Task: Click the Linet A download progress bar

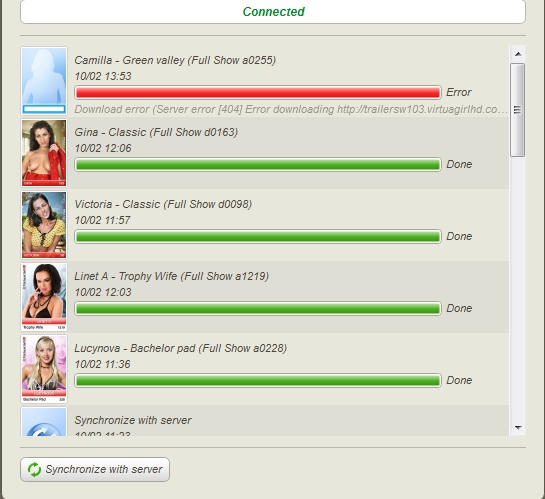Action: pos(258,308)
